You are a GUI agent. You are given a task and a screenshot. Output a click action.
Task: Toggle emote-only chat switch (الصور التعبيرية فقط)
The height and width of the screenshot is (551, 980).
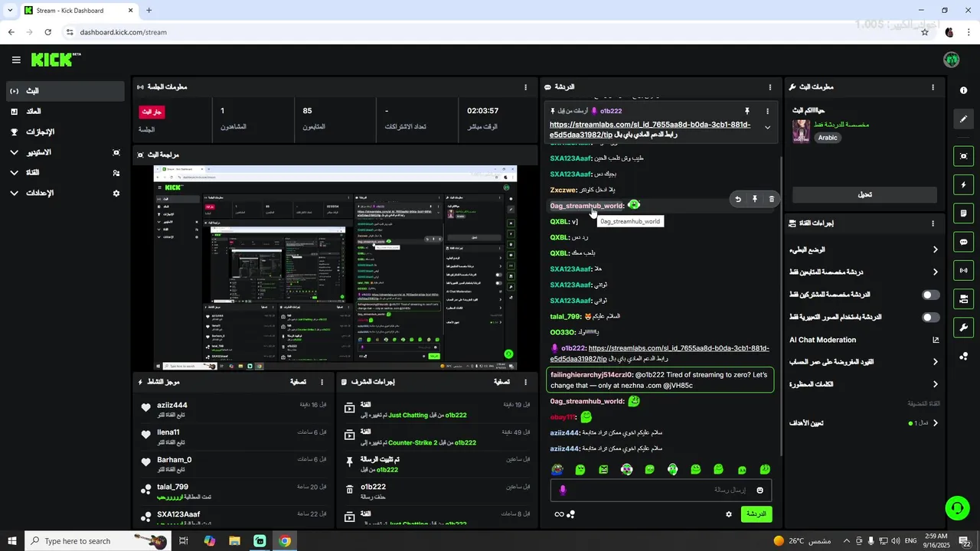pyautogui.click(x=930, y=317)
